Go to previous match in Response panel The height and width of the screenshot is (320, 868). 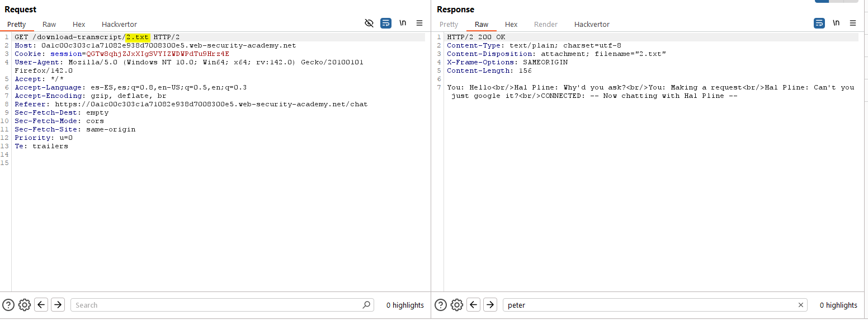coord(474,305)
